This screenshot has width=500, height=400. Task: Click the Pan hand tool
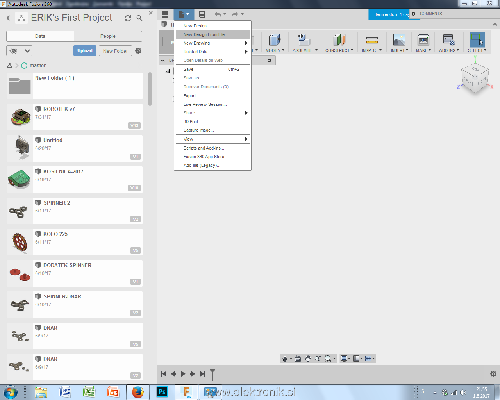click(x=308, y=359)
